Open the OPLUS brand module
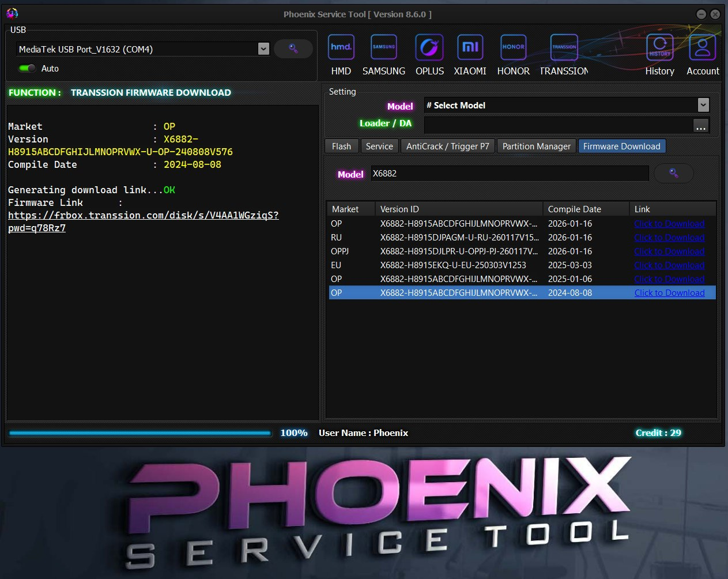 coord(429,48)
